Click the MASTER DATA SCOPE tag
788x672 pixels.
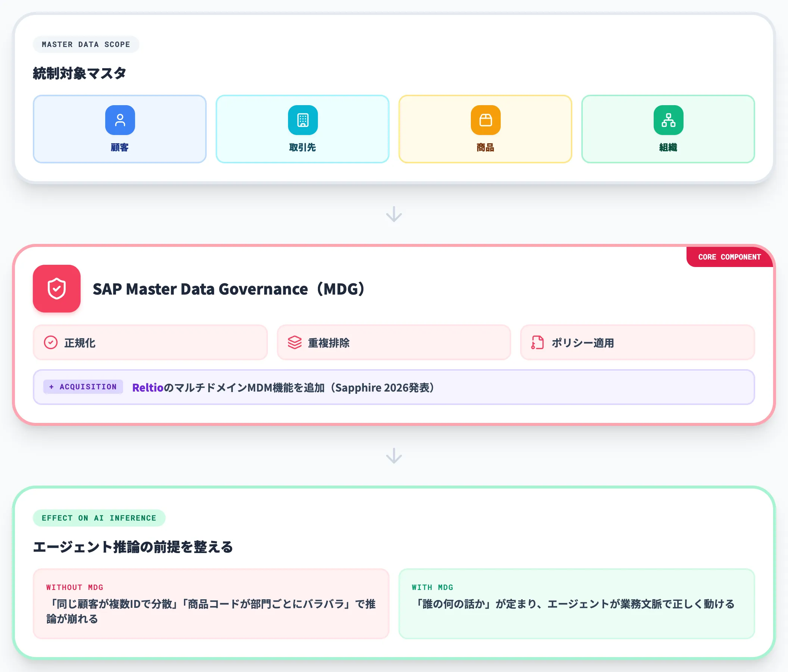tap(86, 44)
